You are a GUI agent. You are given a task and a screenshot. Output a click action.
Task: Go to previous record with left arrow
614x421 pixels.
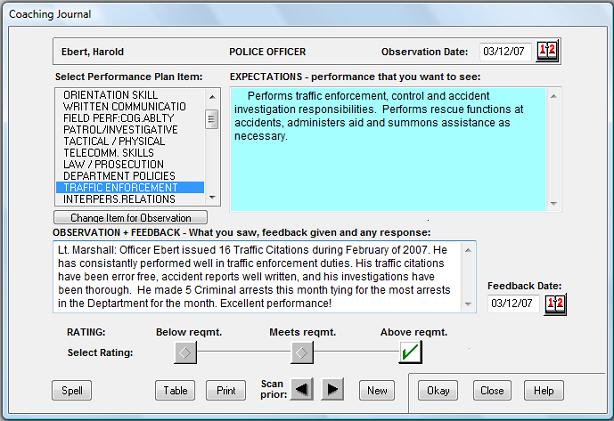tap(304, 390)
